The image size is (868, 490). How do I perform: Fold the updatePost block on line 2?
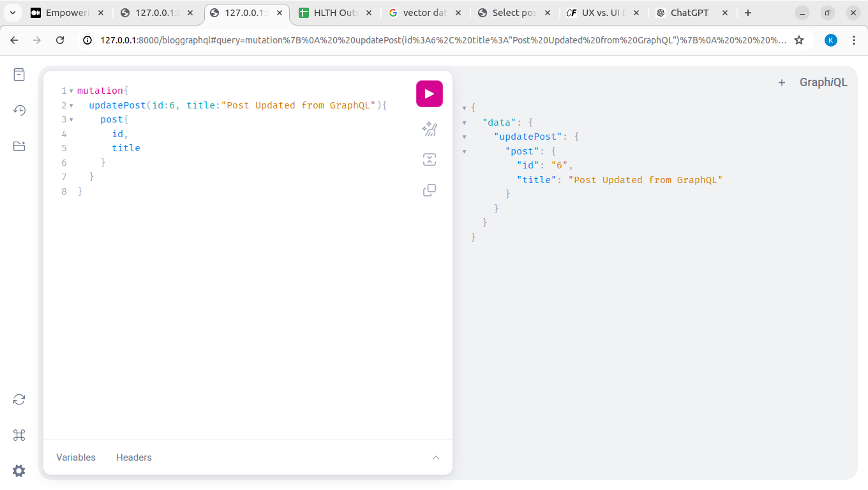[x=71, y=106]
